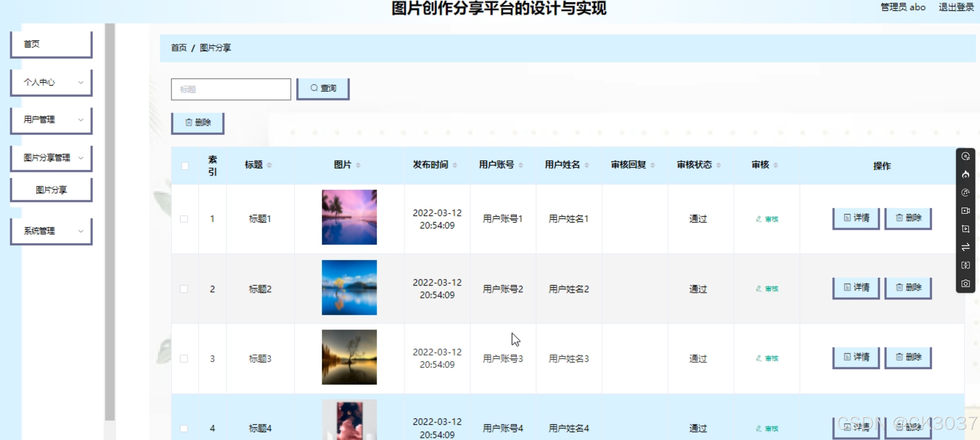Click the circular music icon in the floating toolbar
The width and height of the screenshot is (980, 440).
point(965,193)
